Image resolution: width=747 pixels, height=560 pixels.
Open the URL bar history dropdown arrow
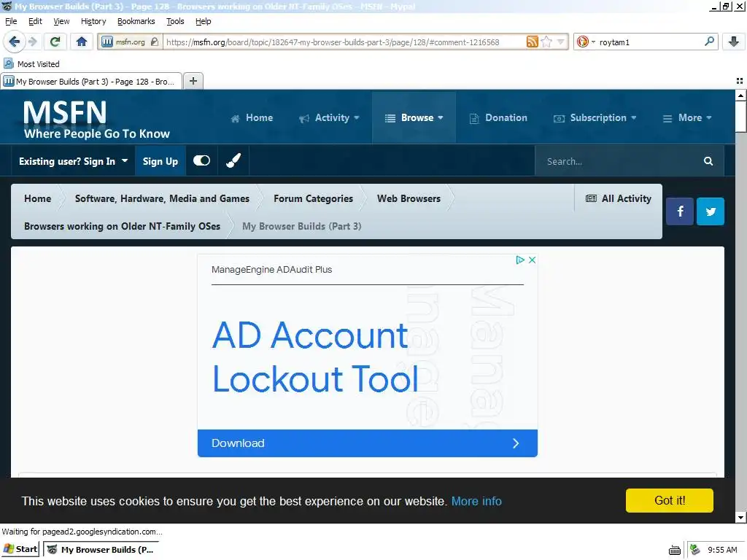[x=561, y=42]
